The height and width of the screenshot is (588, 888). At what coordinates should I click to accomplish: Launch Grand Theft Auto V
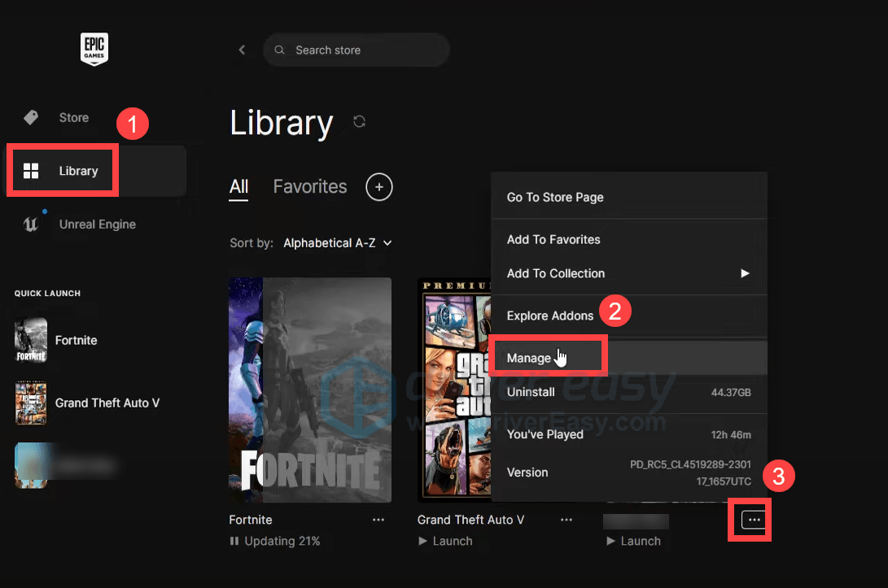pos(445,541)
